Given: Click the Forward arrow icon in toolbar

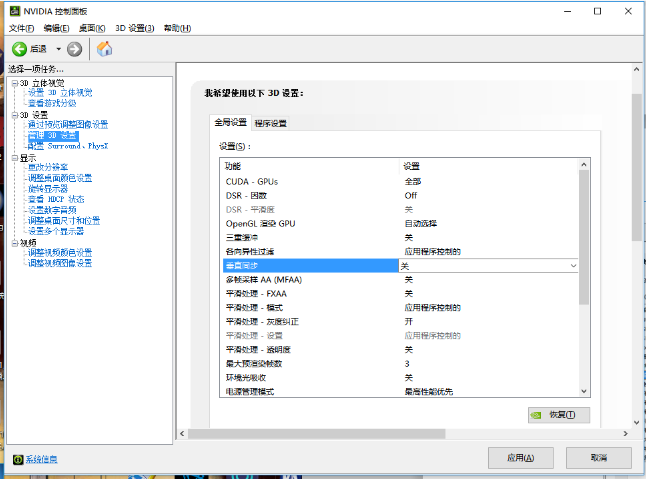Looking at the screenshot, I should (75, 49).
